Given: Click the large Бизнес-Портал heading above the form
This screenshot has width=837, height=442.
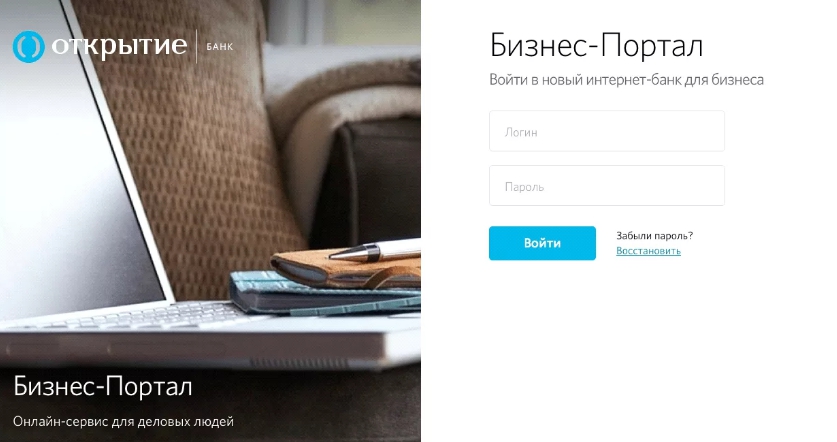Looking at the screenshot, I should pyautogui.click(x=596, y=45).
